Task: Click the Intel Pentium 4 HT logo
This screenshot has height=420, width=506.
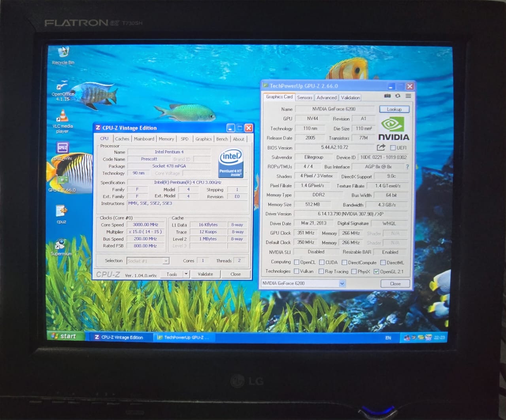Action: coord(231,162)
